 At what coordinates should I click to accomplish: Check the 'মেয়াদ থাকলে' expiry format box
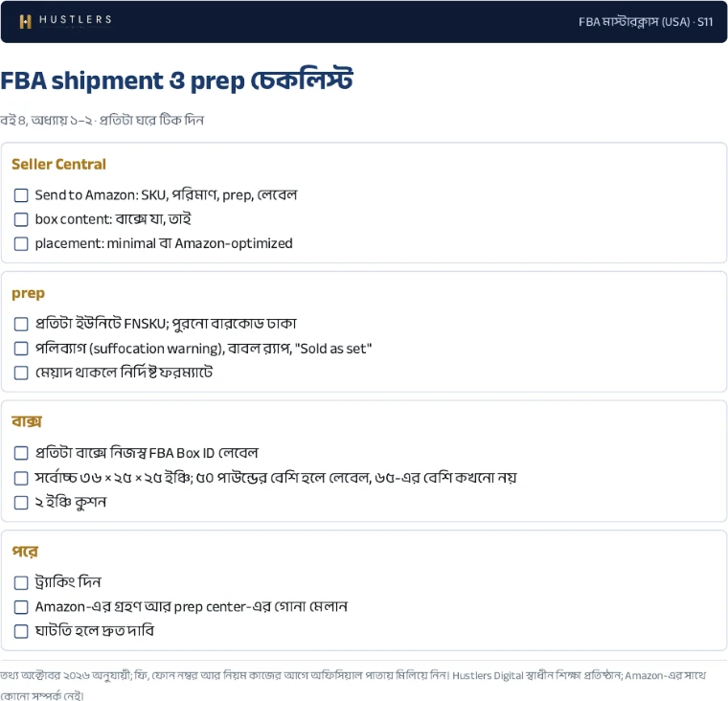pos(21,373)
